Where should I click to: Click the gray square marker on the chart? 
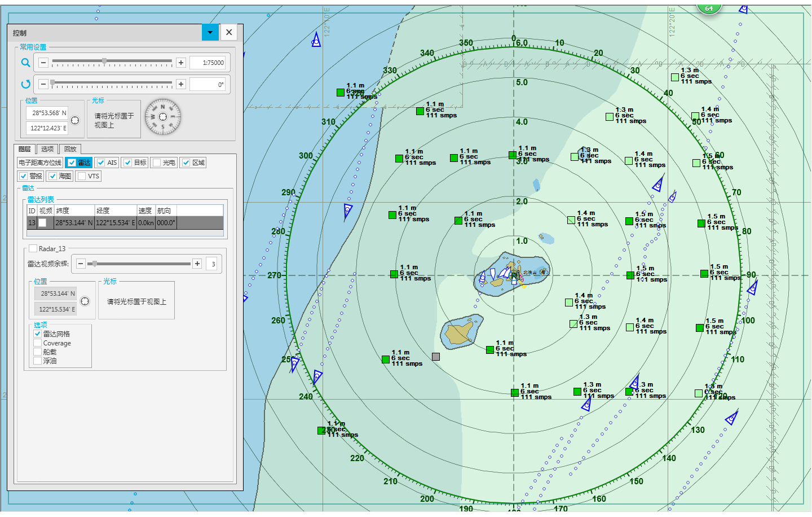(x=435, y=357)
